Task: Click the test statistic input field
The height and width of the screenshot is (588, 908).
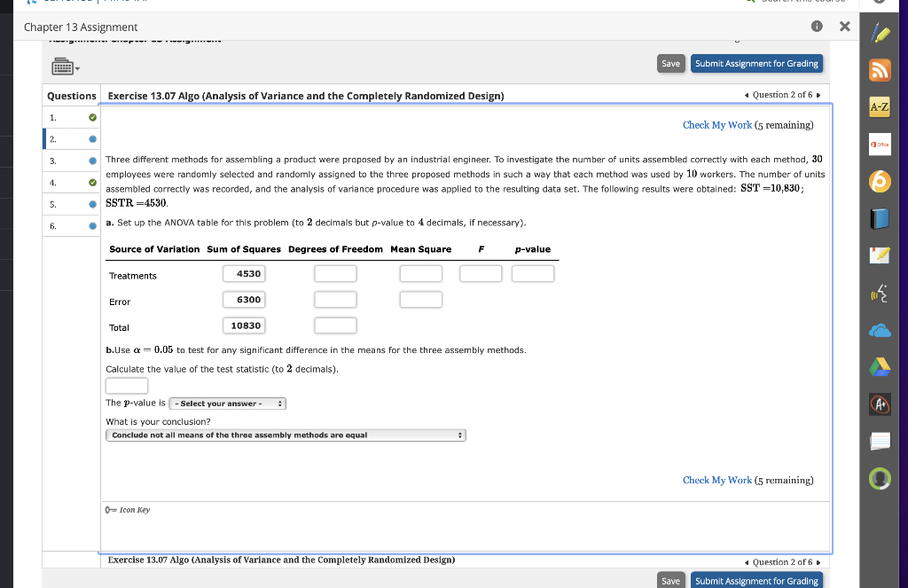Action: point(127,385)
